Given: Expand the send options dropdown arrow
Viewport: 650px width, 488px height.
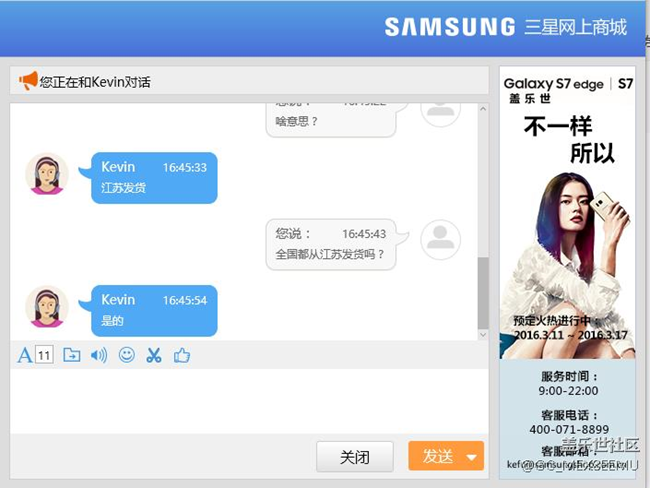Looking at the screenshot, I should (x=472, y=457).
